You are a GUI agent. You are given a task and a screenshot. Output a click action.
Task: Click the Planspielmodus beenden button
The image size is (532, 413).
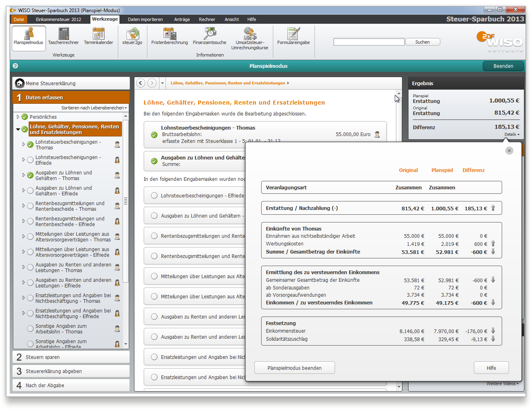coord(294,368)
